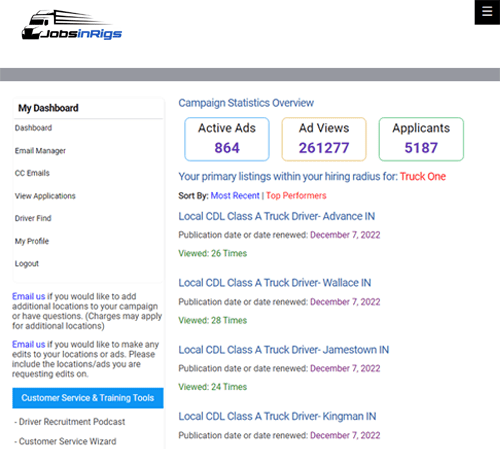
Task: Open Dashboard in the sidebar
Action: coord(33,128)
